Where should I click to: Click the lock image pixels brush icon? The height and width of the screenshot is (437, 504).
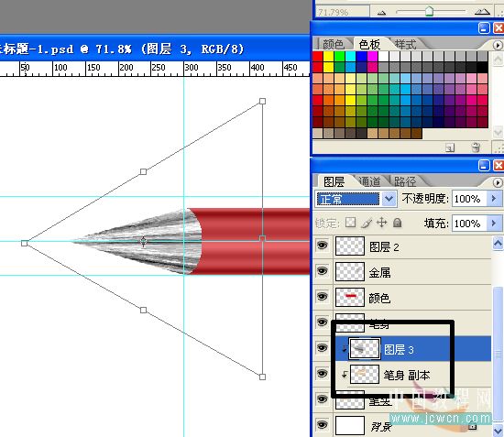point(367,223)
